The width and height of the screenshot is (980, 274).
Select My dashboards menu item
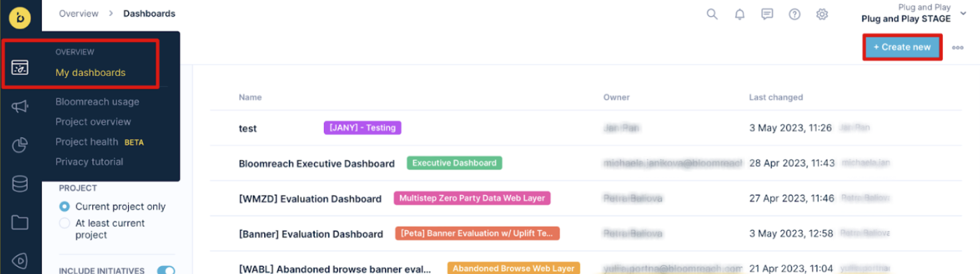(x=90, y=72)
